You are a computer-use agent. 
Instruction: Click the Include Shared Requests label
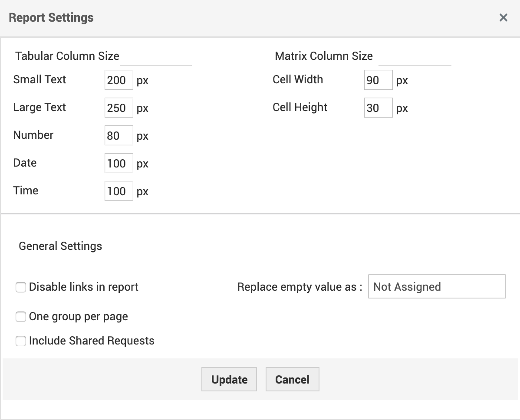coord(92,341)
